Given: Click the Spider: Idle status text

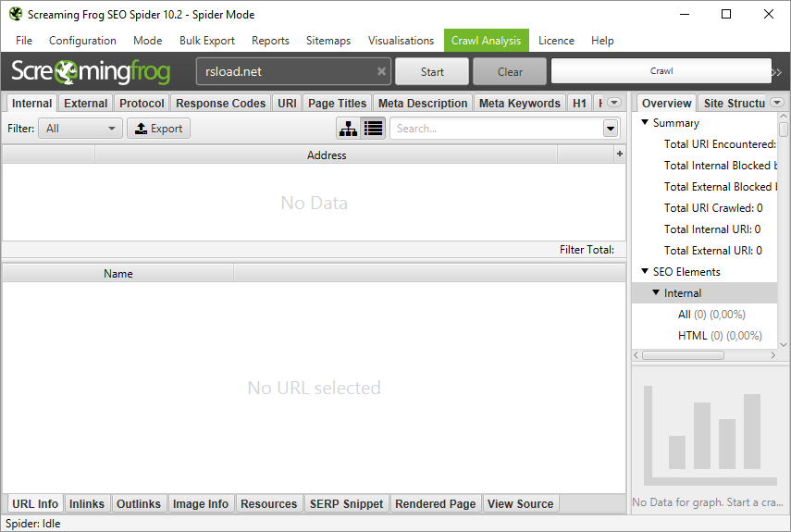Looking at the screenshot, I should tap(32, 524).
